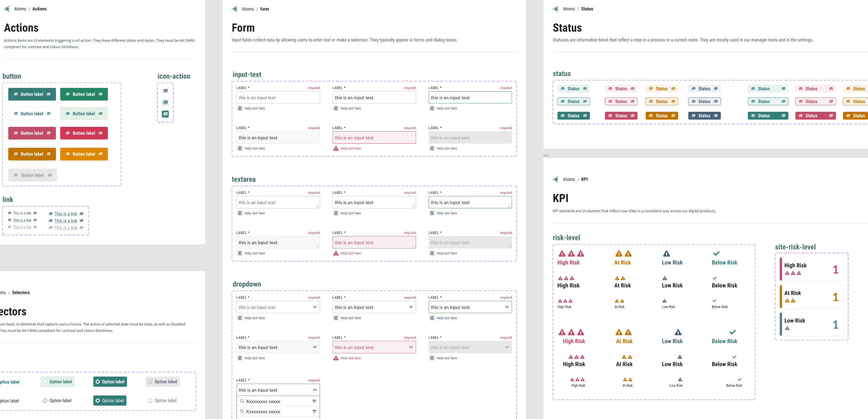868x419 pixels.
Task: Open the red error-state dropdown
Action: [x=374, y=347]
